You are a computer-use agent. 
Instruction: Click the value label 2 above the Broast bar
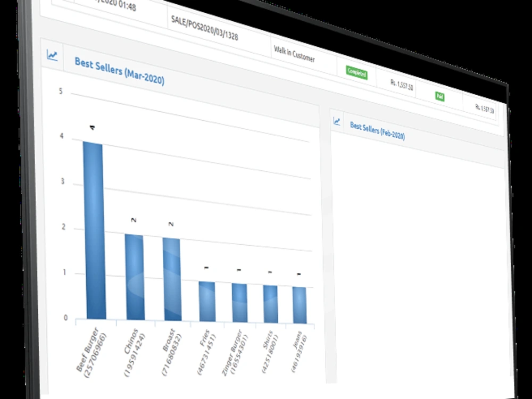coord(171,225)
